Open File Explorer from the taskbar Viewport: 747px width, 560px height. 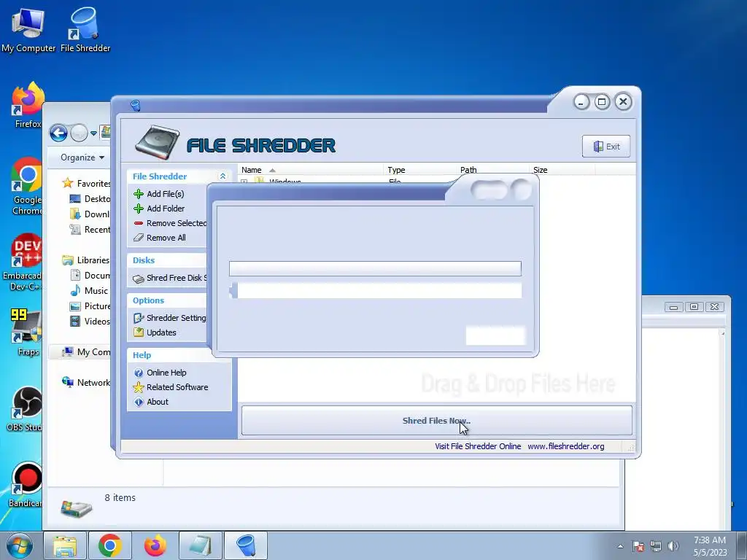point(65,545)
